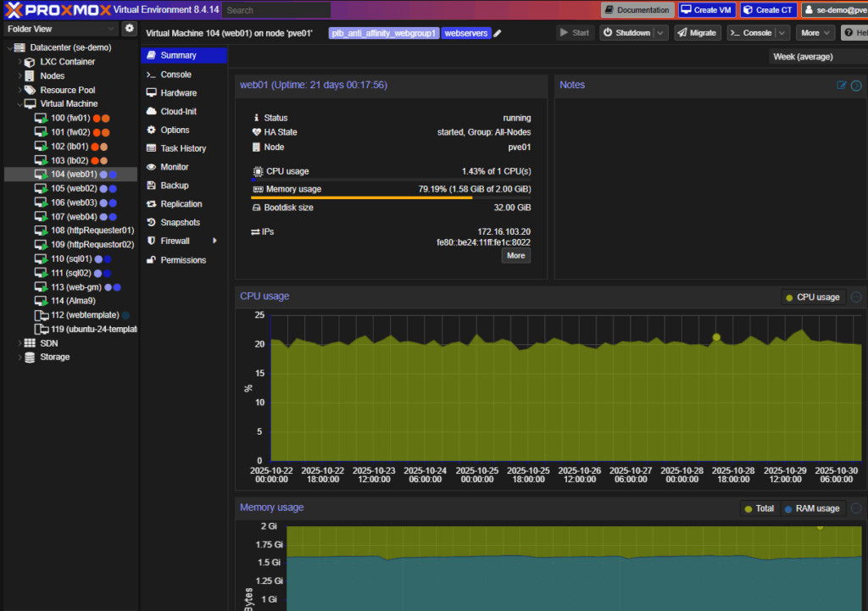The image size is (868, 611).
Task: Open the More menu
Action: [813, 32]
